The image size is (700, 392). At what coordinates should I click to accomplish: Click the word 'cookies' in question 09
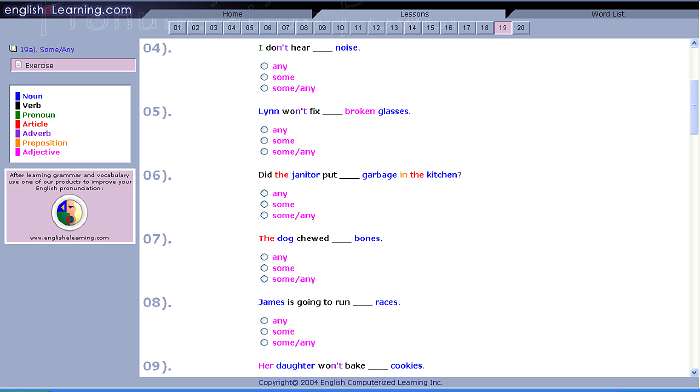point(406,366)
